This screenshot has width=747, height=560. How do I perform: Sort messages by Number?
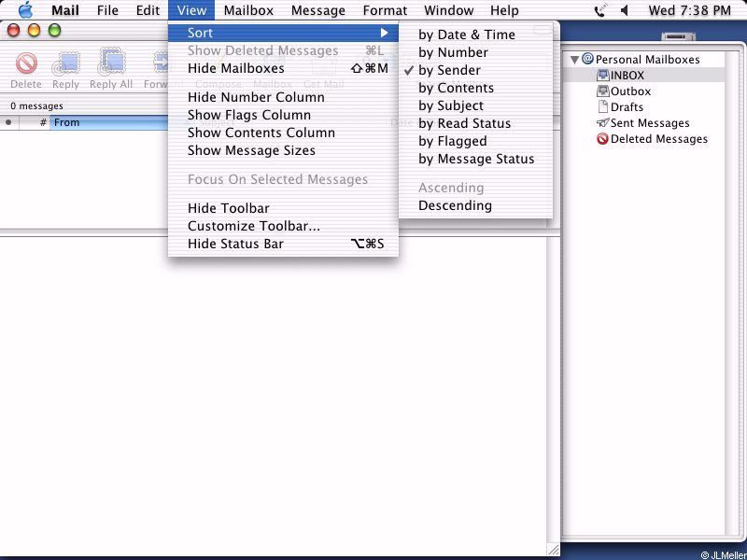[475, 52]
